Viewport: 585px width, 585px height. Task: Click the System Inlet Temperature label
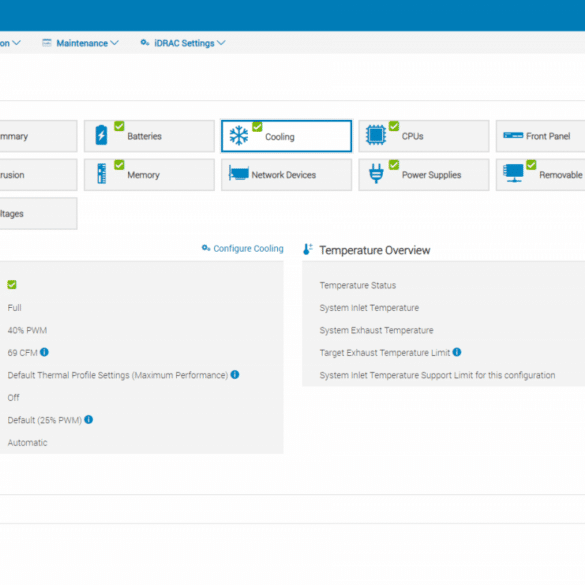369,308
